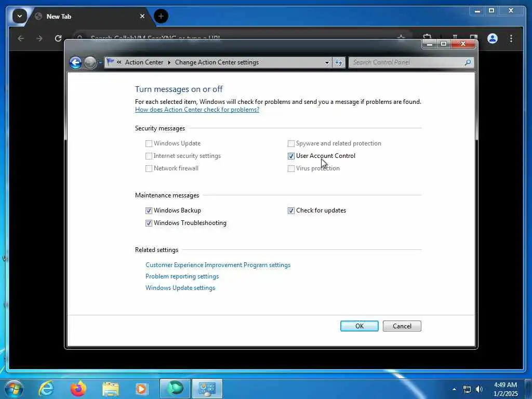This screenshot has height=399, width=532.
Task: Click the Action Center flag icon in the address bar
Action: [x=110, y=62]
